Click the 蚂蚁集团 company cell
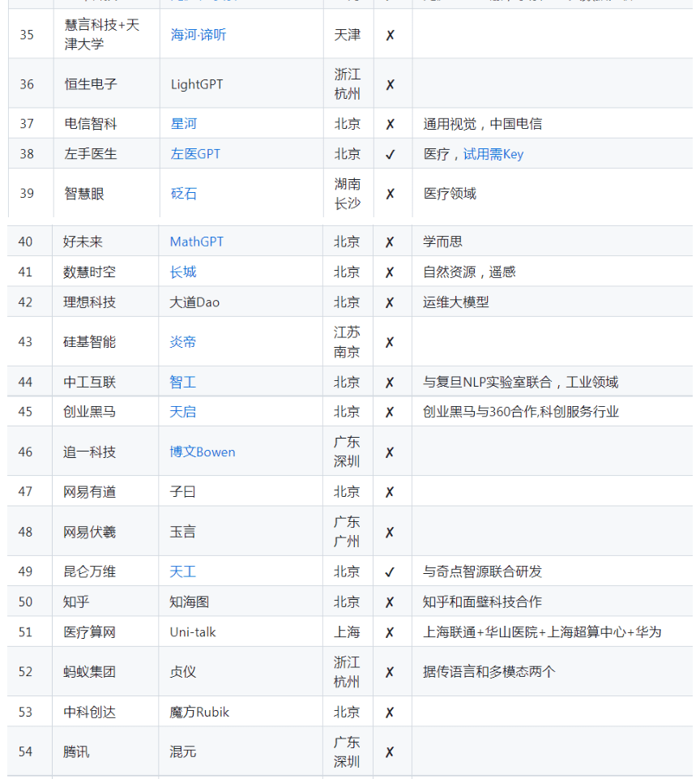 coord(89,672)
